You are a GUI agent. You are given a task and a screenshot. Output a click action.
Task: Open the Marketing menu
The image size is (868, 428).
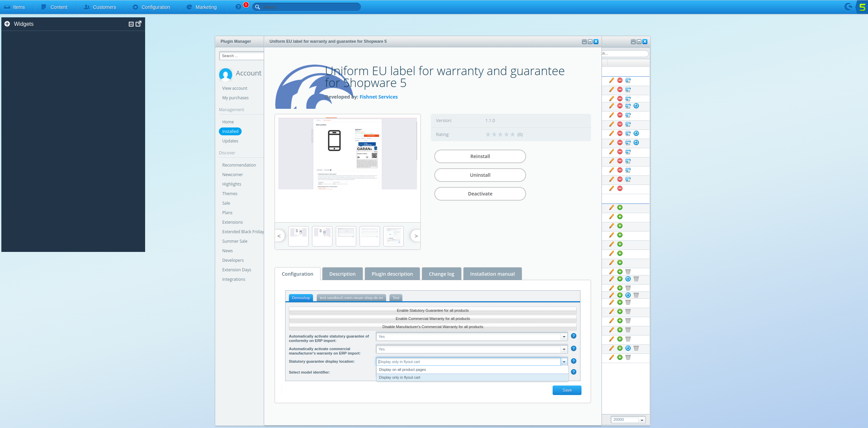(x=202, y=7)
